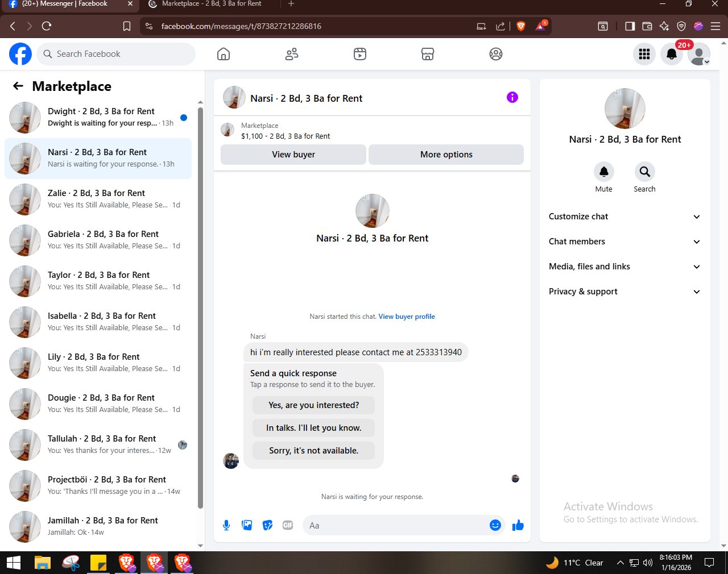Open Lily's conversation
Viewport: 728px width, 574px height.
[98, 363]
